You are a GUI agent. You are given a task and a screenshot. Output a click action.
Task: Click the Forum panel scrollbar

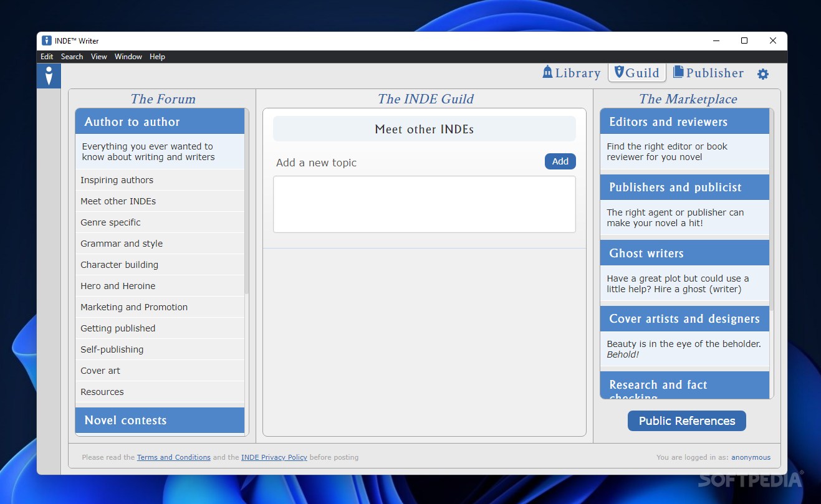click(x=247, y=202)
